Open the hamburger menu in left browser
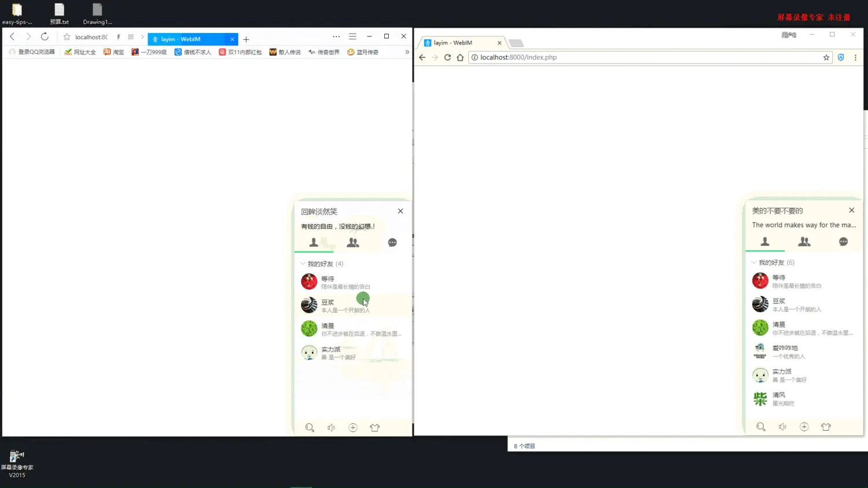 pyautogui.click(x=352, y=36)
